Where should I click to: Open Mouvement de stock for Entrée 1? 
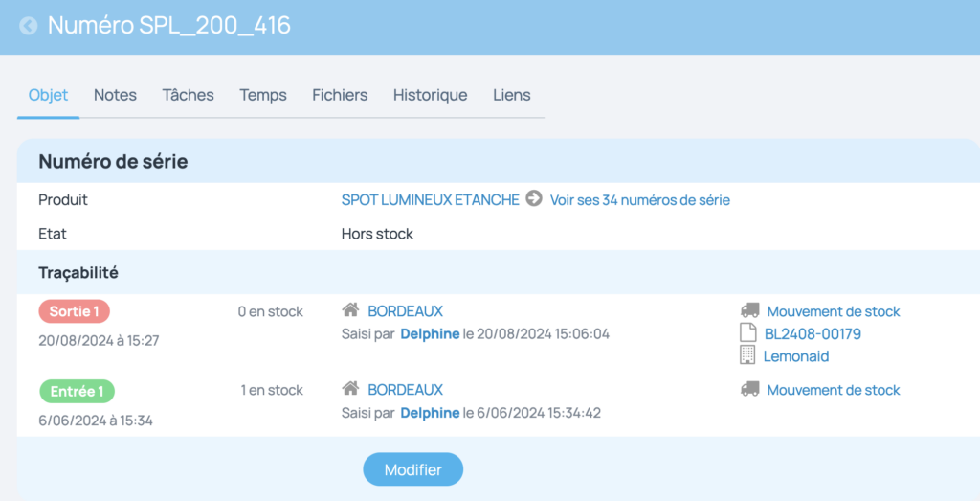click(x=834, y=390)
